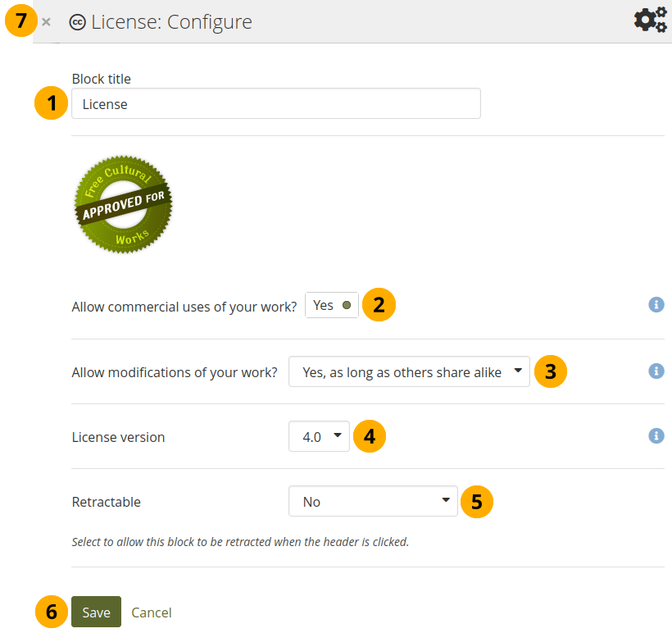Click the orange number 1 callout marker
672x633 pixels.
pos(52,103)
